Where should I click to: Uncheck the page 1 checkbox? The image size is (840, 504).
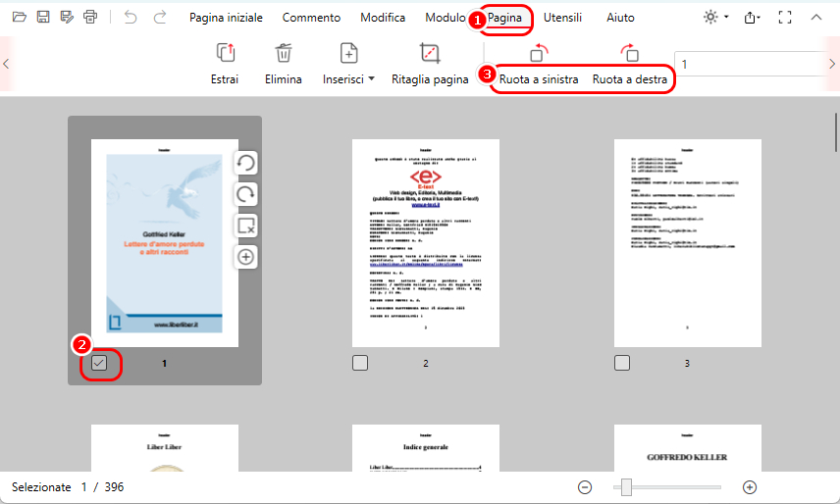pyautogui.click(x=99, y=363)
